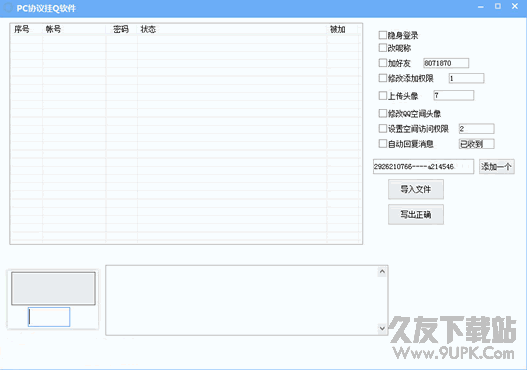Click the 加好友 number field 8071870

click(446, 63)
